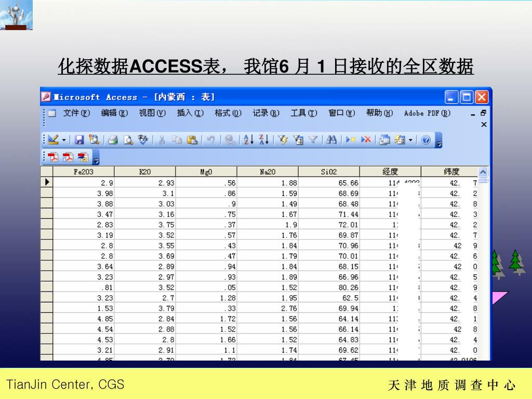This screenshot has width=532, height=399.
Task: Open the 窗口(W) menu
Action: [x=342, y=113]
